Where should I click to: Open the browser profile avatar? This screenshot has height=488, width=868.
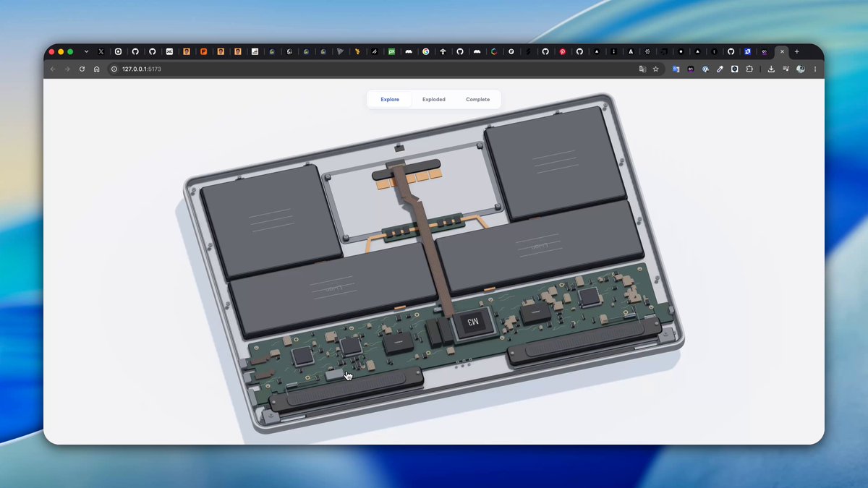(x=801, y=69)
